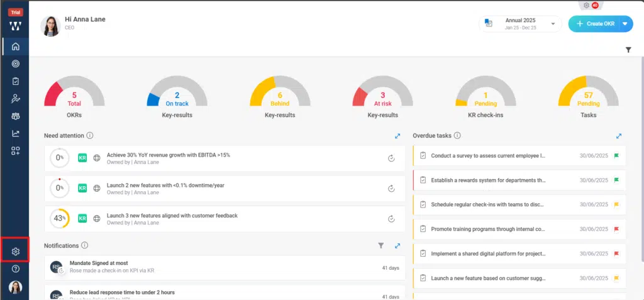Click check-in icon for revenue growth KR
The width and height of the screenshot is (644, 300).
391,158
